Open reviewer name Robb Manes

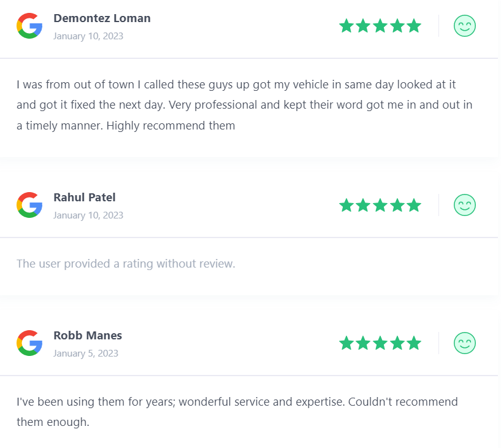88,336
